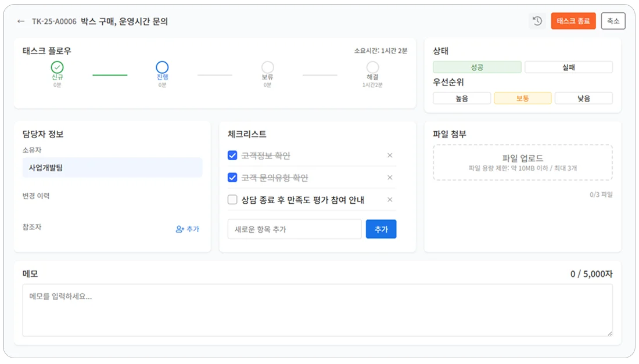Switch priority to 보통
Viewport: 639px width, 364px height.
[x=522, y=98]
